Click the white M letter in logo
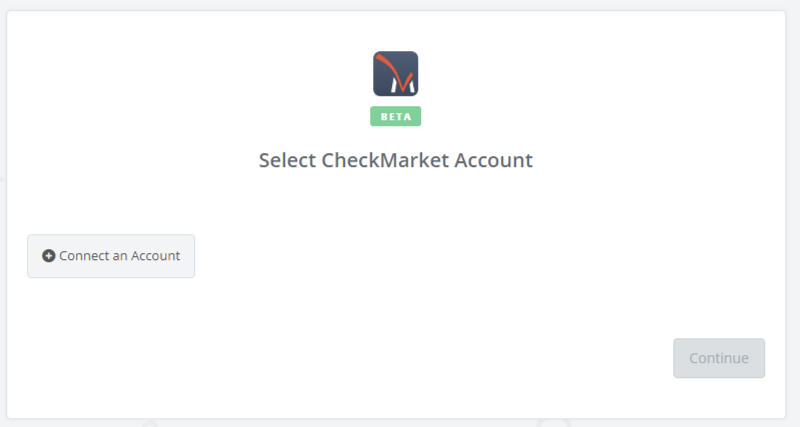 (x=403, y=84)
